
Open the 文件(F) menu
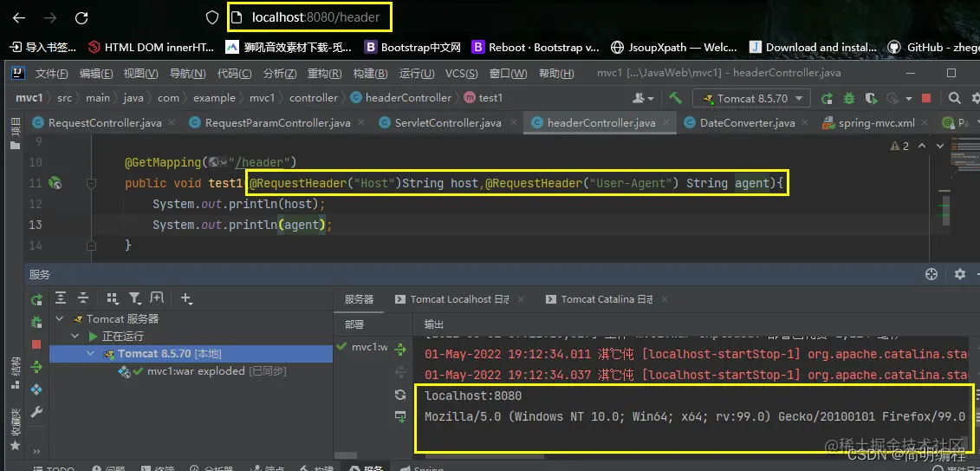click(51, 73)
